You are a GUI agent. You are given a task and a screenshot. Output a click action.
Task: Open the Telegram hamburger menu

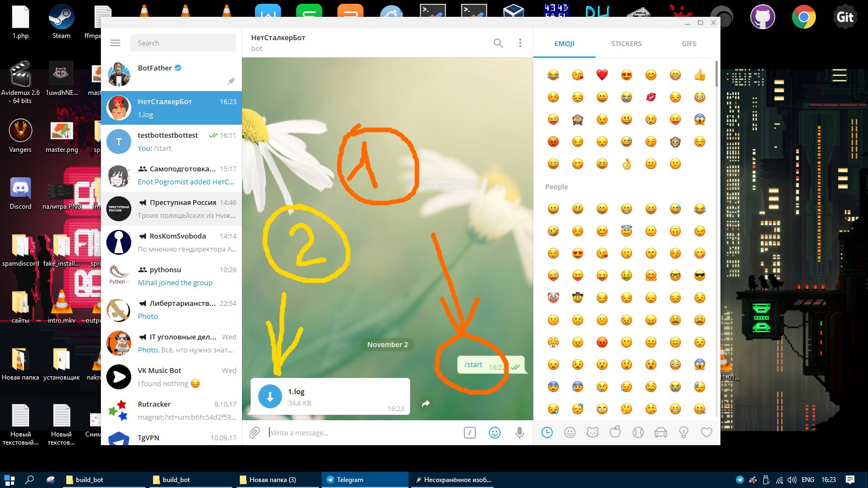(116, 43)
